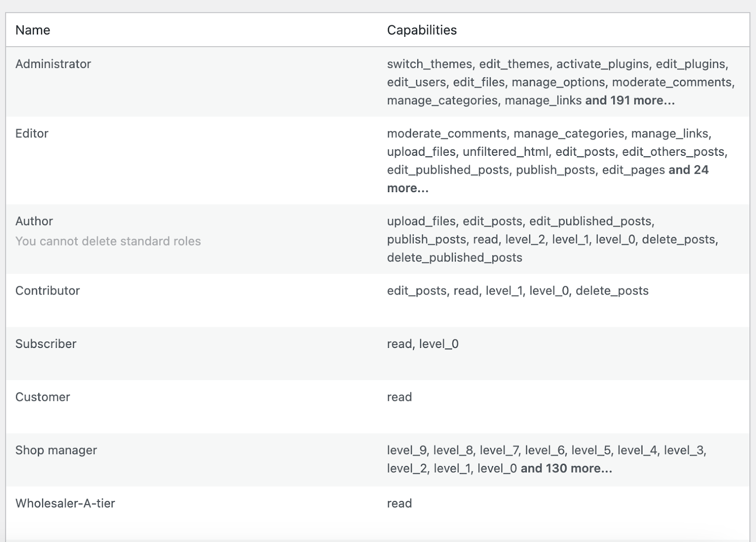Click Contributor's capabilities list

coord(518,291)
